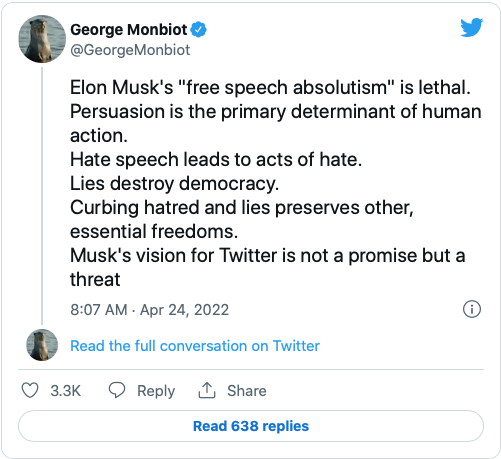Click the tweet text about free speech absolutism

tap(275, 183)
